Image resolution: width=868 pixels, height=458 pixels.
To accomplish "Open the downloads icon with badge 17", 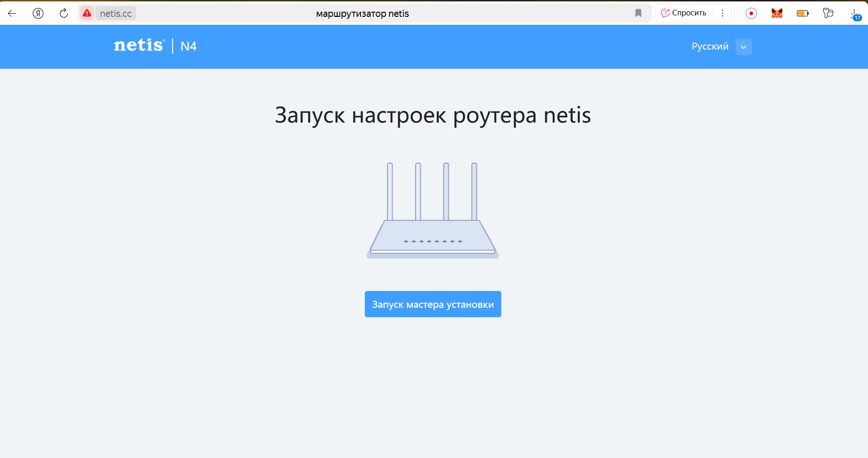I will pyautogui.click(x=855, y=14).
